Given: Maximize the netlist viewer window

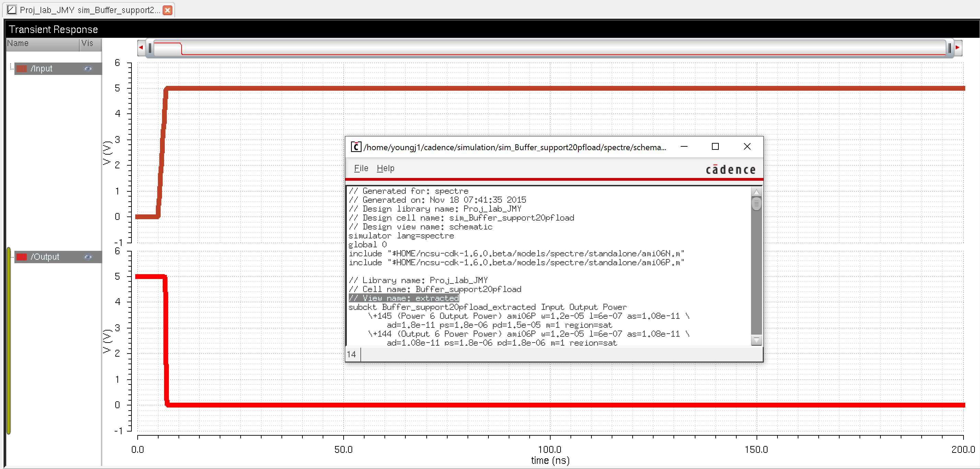Looking at the screenshot, I should (x=715, y=147).
